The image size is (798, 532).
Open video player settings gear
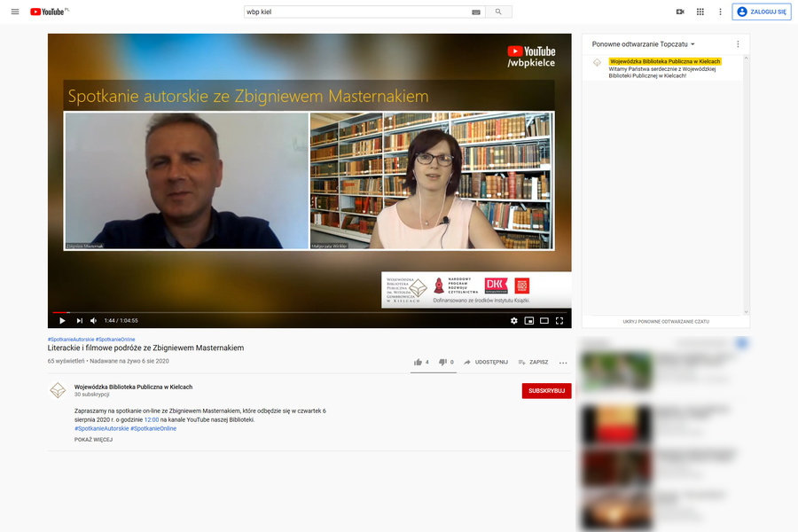pos(513,320)
